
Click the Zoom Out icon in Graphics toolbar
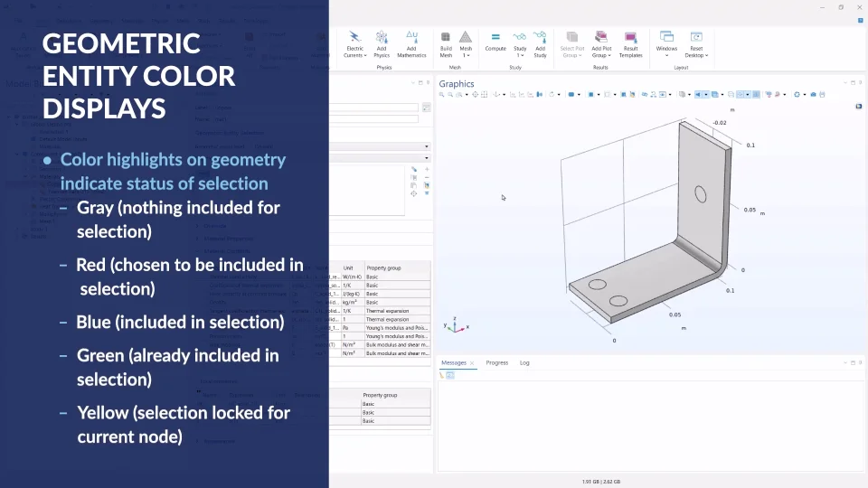(x=450, y=95)
